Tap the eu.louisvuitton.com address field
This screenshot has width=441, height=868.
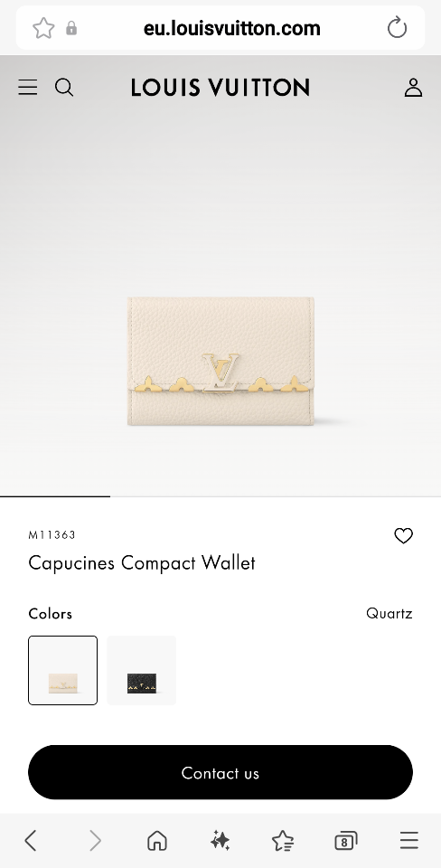[x=232, y=28]
